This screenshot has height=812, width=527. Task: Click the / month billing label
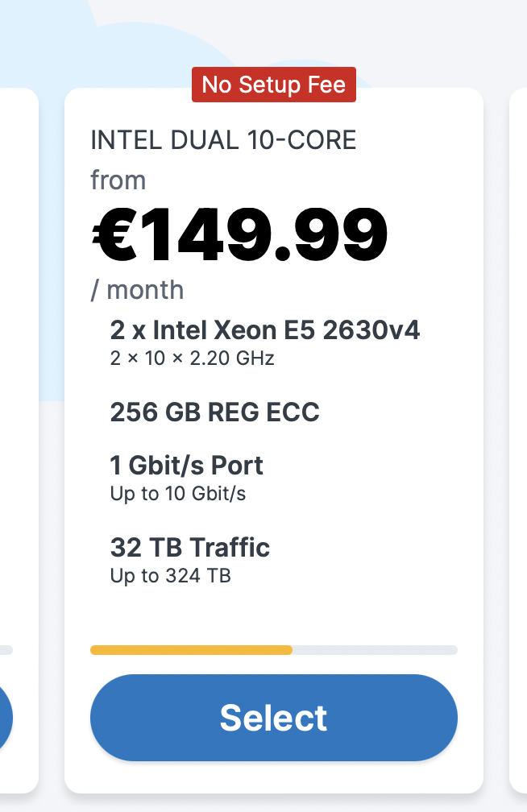[137, 290]
